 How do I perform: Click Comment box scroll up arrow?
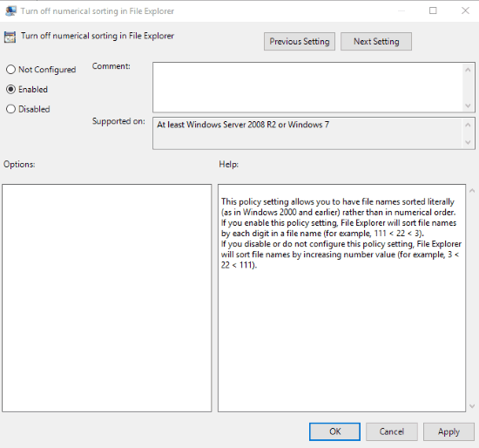coord(468,70)
